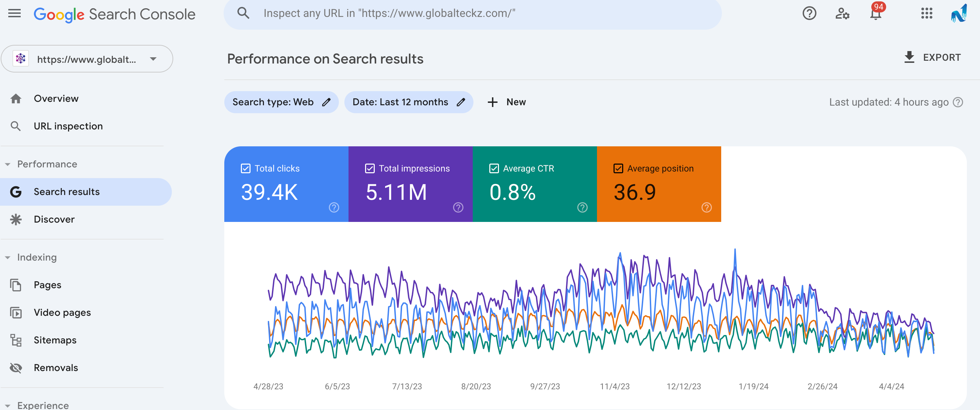Edit Search type filter pencil icon
This screenshot has width=980, height=410.
(326, 102)
